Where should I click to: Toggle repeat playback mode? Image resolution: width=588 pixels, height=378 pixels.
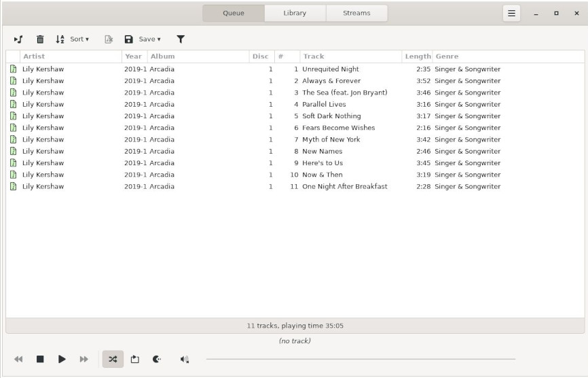point(134,359)
